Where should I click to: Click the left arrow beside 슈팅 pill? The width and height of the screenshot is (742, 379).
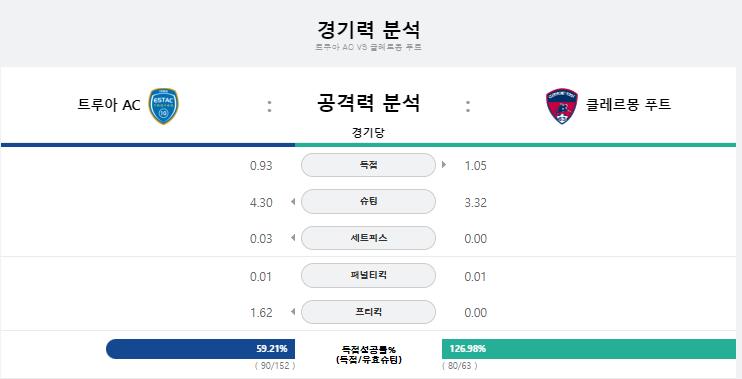(293, 202)
